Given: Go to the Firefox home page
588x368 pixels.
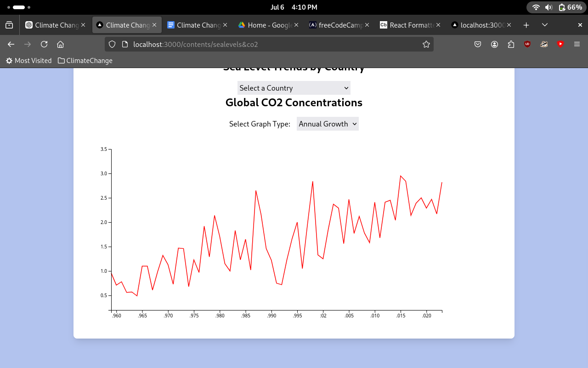Looking at the screenshot, I should pyautogui.click(x=60, y=44).
